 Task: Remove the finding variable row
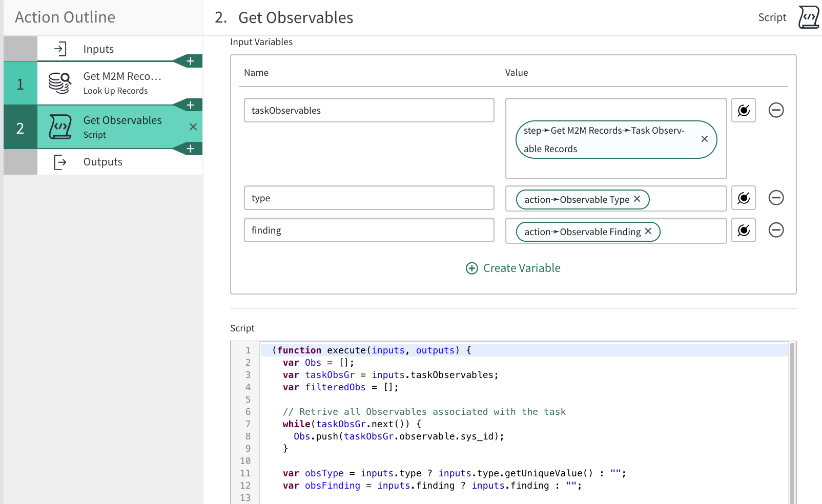coord(776,230)
